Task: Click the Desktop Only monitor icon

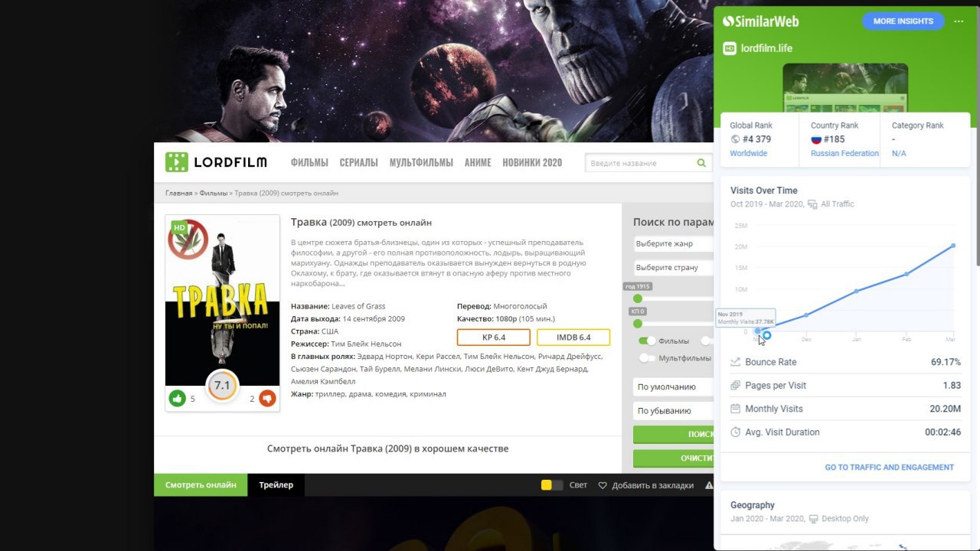Action: tap(813, 519)
